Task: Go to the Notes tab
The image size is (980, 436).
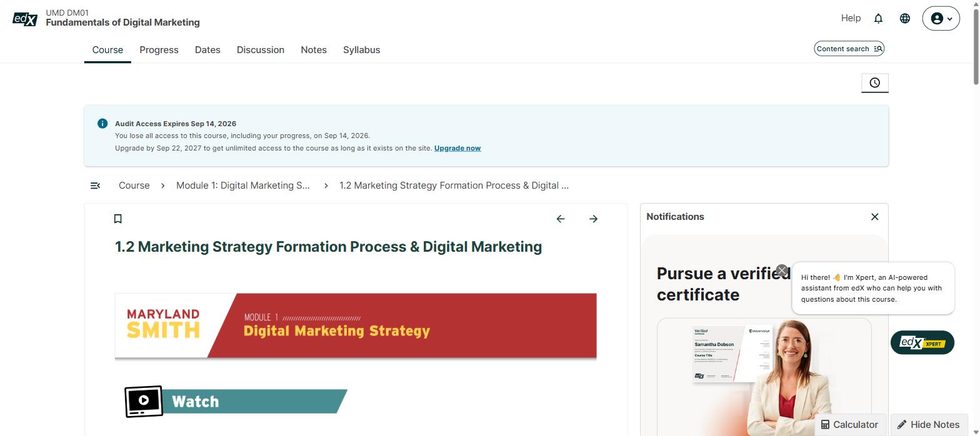Action: (x=314, y=50)
